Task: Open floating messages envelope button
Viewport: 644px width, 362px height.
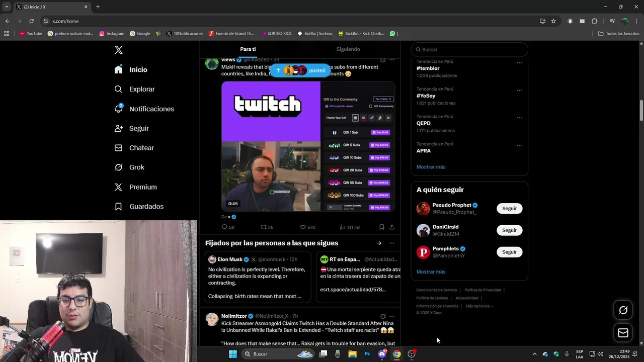Action: pyautogui.click(x=623, y=333)
